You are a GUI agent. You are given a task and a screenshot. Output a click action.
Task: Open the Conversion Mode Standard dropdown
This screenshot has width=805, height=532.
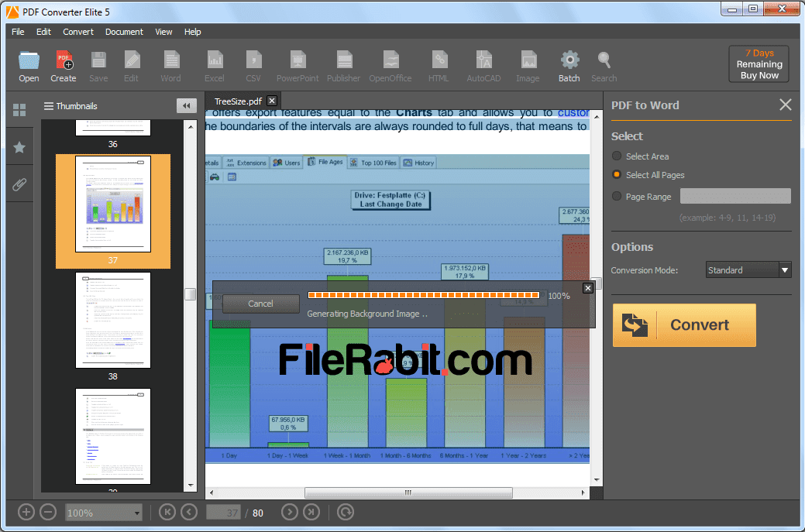748,269
